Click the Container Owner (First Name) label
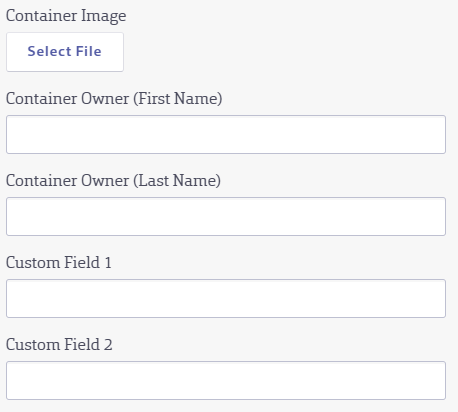Viewport: 458px width, 412px height. coord(114,99)
